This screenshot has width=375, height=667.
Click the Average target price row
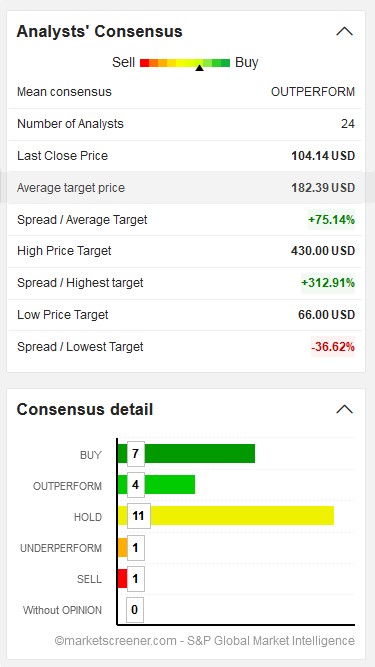[186, 188]
